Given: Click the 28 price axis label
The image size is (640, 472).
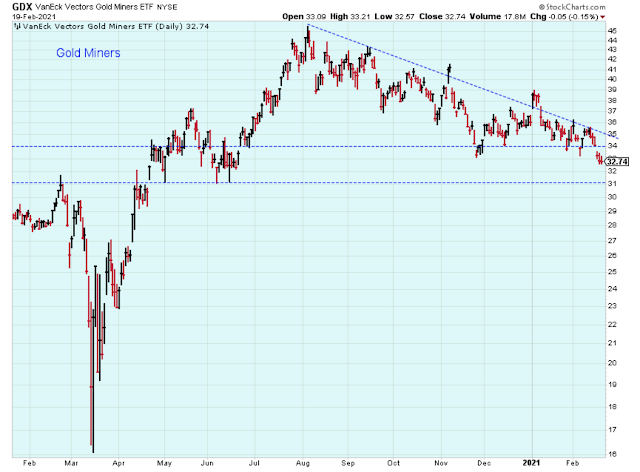Looking at the screenshot, I should [x=612, y=225].
